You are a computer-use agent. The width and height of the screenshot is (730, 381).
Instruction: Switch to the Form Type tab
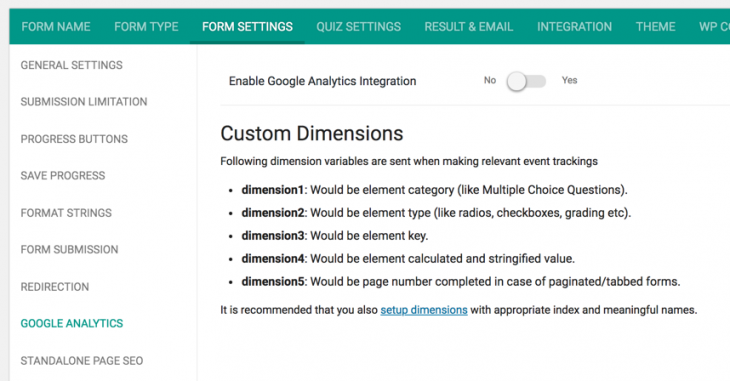[x=146, y=27]
